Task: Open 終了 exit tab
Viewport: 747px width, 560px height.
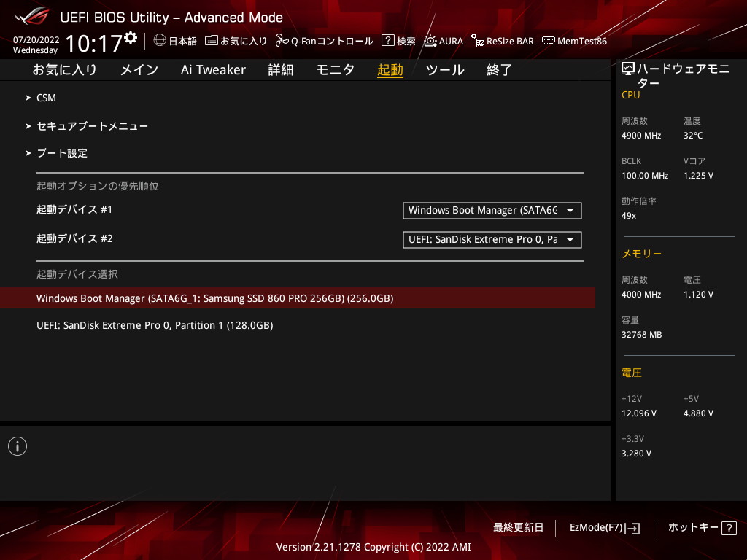Action: coord(499,70)
